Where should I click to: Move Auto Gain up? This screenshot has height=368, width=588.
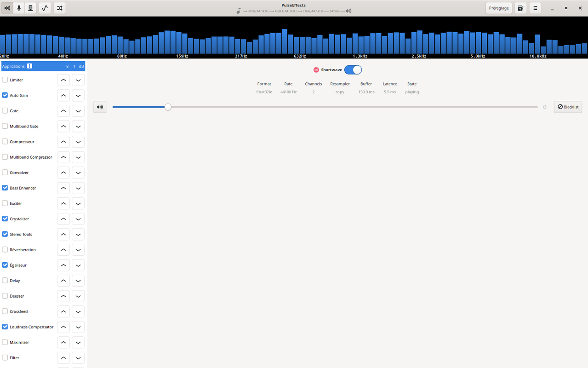point(63,96)
